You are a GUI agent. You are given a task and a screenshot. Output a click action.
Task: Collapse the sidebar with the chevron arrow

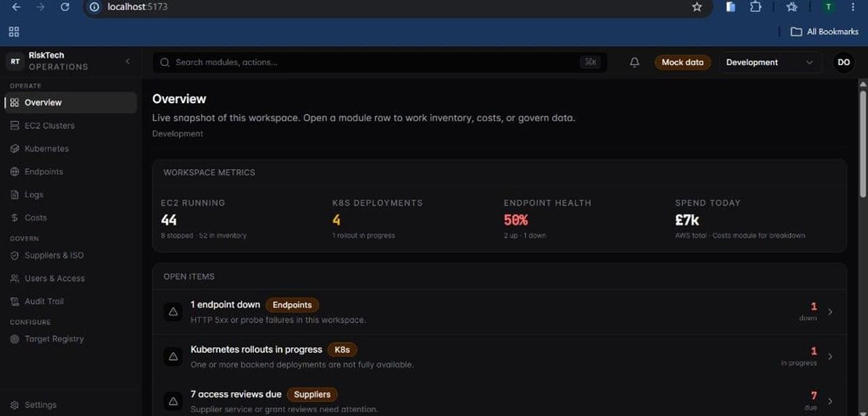127,62
